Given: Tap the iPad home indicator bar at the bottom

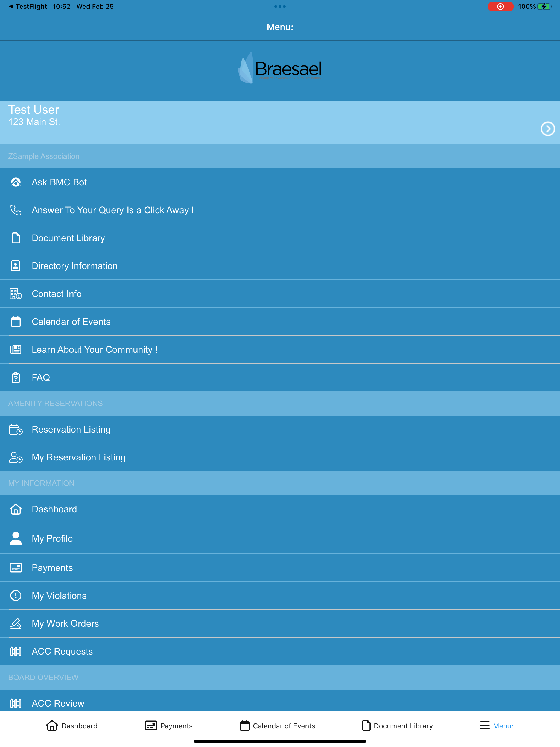Looking at the screenshot, I should (280, 742).
